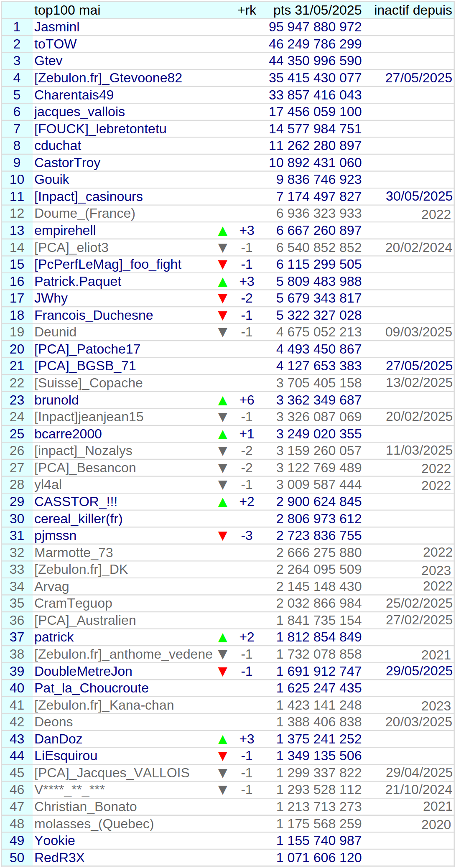456x868 pixels.
Task: Select the name [PCA]_Australien
Action: point(85,620)
